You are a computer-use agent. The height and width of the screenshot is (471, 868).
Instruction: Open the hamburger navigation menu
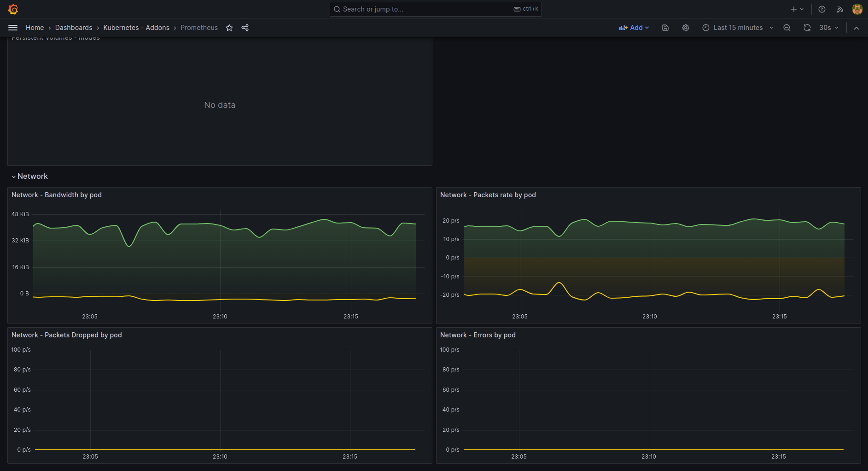point(13,28)
